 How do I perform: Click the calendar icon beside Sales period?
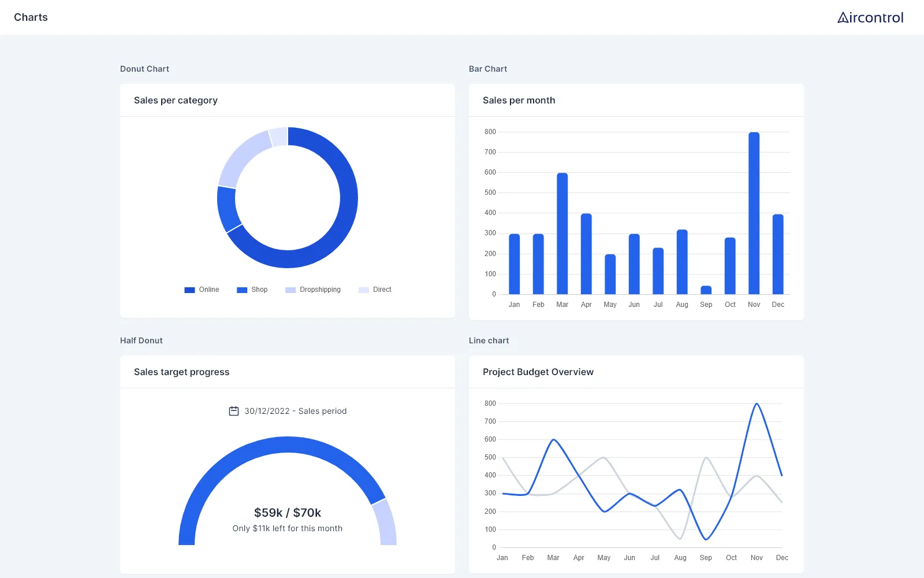click(x=234, y=411)
